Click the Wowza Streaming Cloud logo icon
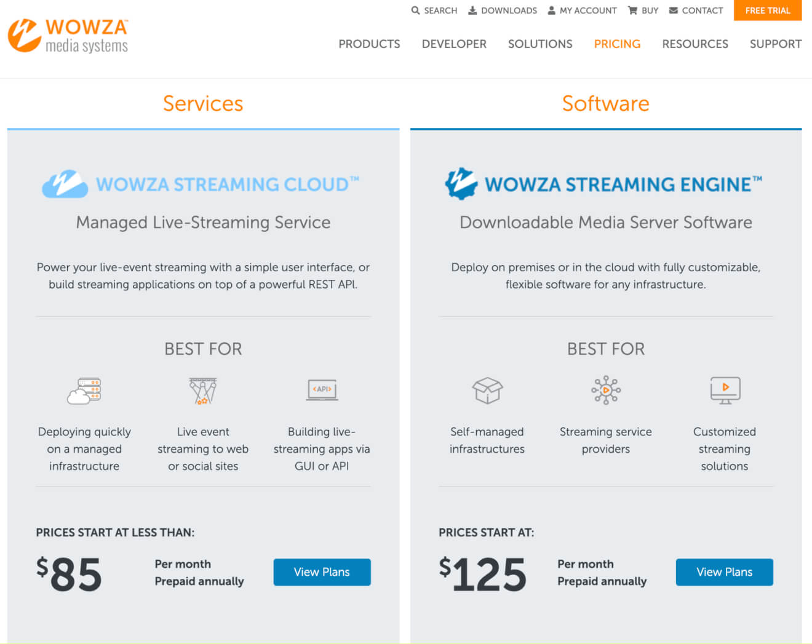 pos(65,183)
